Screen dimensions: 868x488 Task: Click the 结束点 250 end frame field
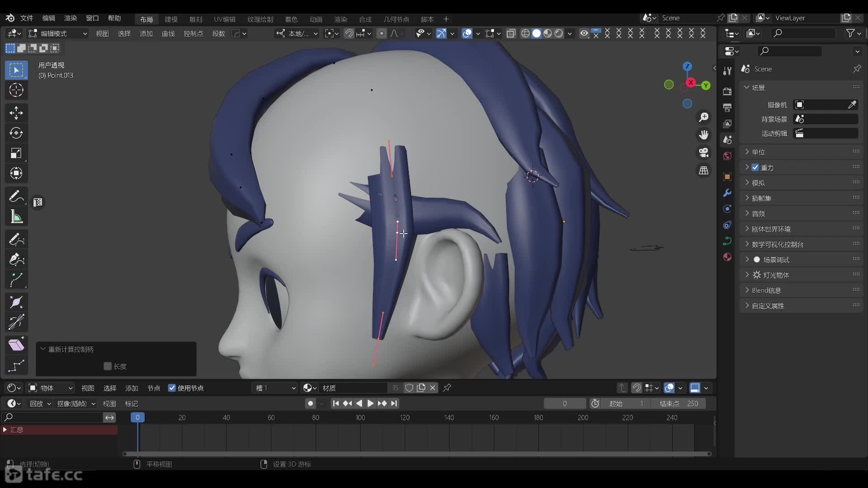click(x=679, y=404)
